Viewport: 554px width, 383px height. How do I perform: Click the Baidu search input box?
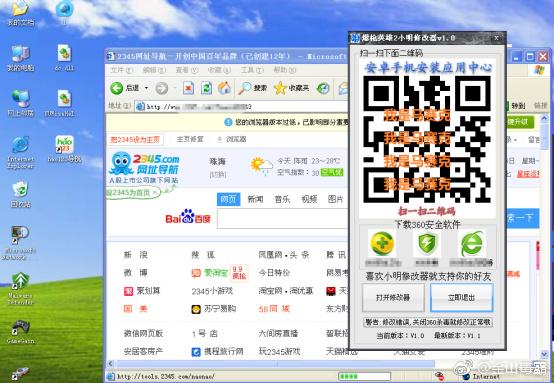(283, 218)
